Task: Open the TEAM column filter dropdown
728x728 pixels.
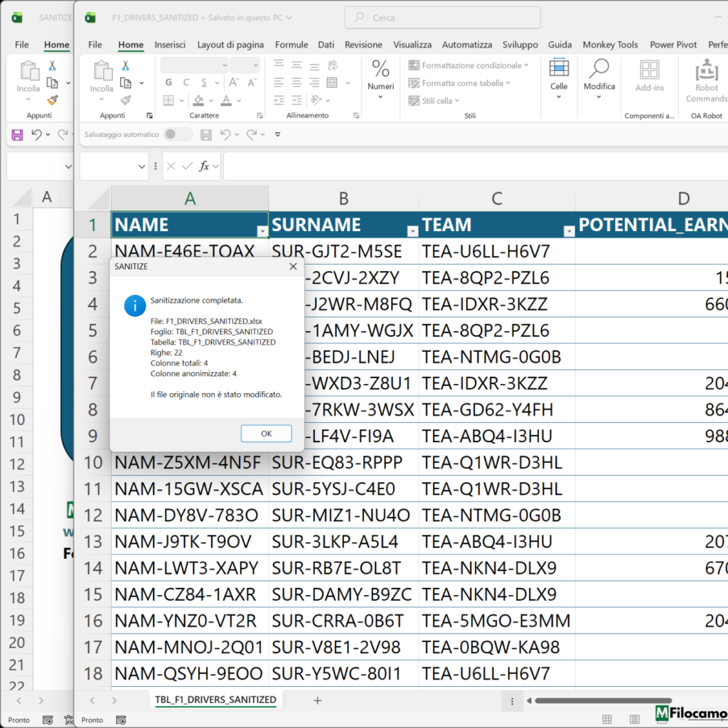Action: click(569, 231)
